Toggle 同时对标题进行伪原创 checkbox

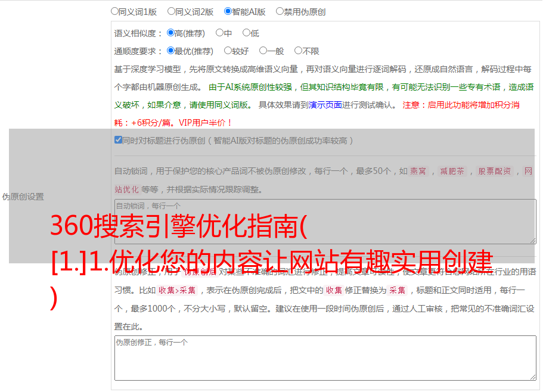coord(118,140)
